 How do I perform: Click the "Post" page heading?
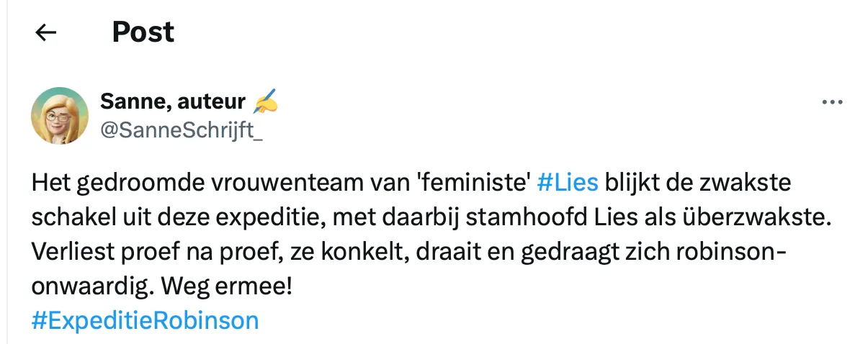pyautogui.click(x=143, y=32)
